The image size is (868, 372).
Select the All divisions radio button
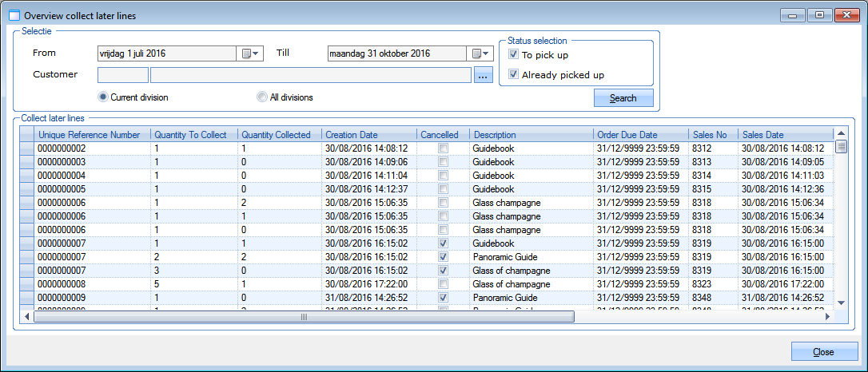(262, 97)
